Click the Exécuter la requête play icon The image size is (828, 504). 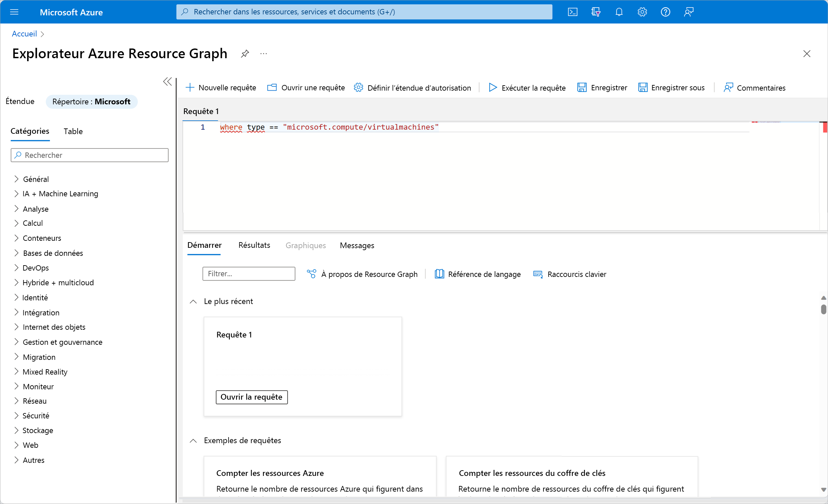click(x=493, y=88)
